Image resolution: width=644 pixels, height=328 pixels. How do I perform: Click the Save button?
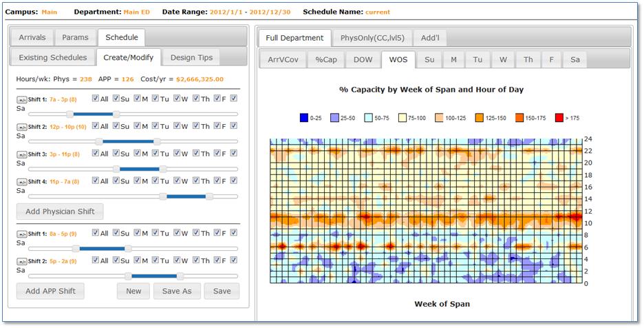222,291
